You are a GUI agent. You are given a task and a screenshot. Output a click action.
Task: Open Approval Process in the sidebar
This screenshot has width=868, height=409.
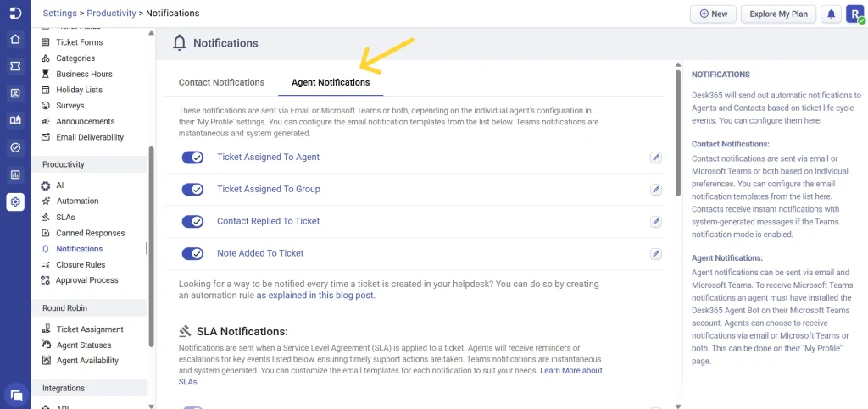(87, 280)
